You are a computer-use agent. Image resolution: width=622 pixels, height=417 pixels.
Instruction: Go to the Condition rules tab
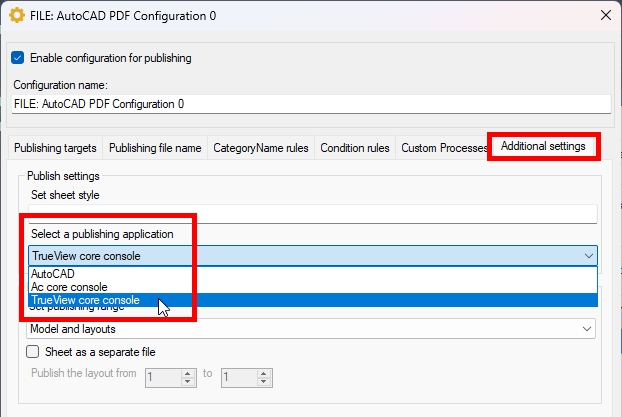pyautogui.click(x=354, y=148)
